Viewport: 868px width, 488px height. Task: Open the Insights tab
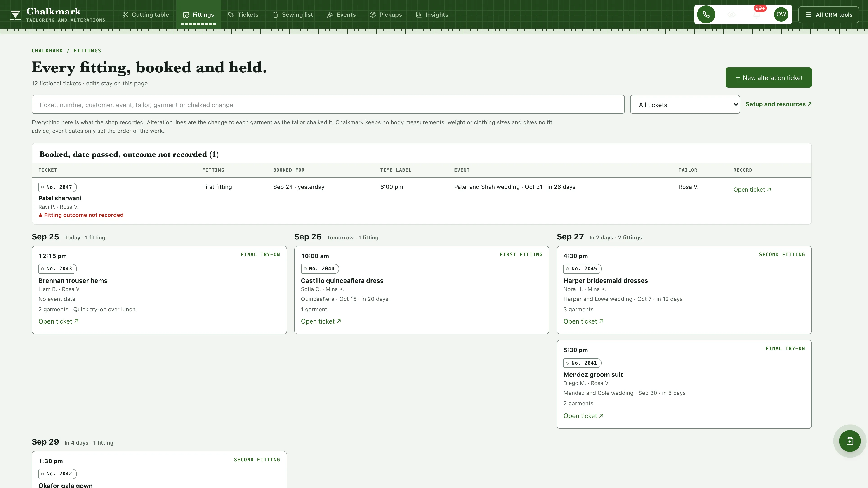click(432, 14)
